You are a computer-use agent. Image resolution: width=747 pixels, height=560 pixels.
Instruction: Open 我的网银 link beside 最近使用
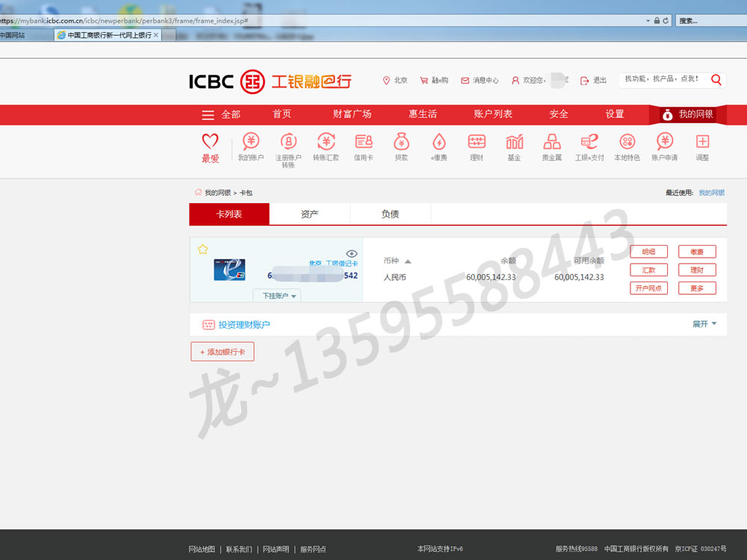click(712, 193)
